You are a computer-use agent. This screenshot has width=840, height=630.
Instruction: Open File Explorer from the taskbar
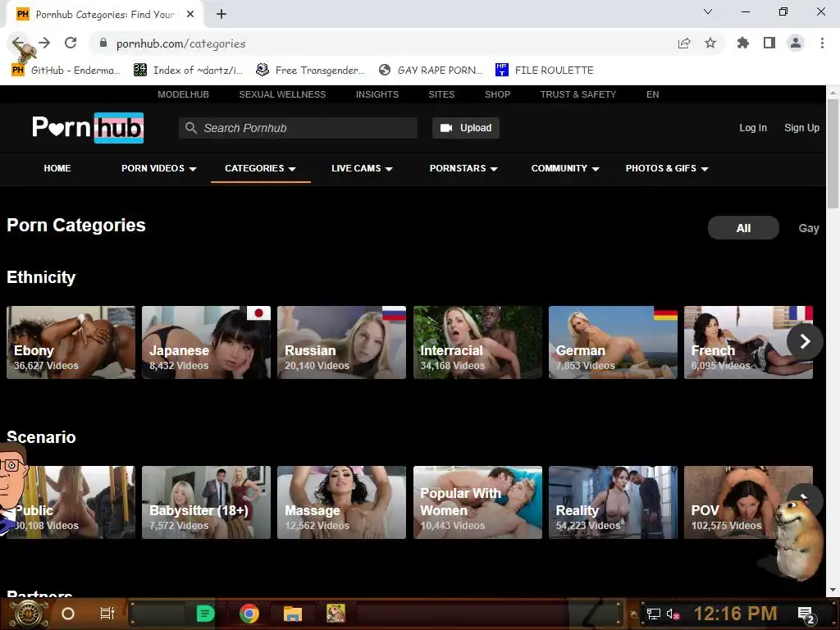click(x=293, y=614)
